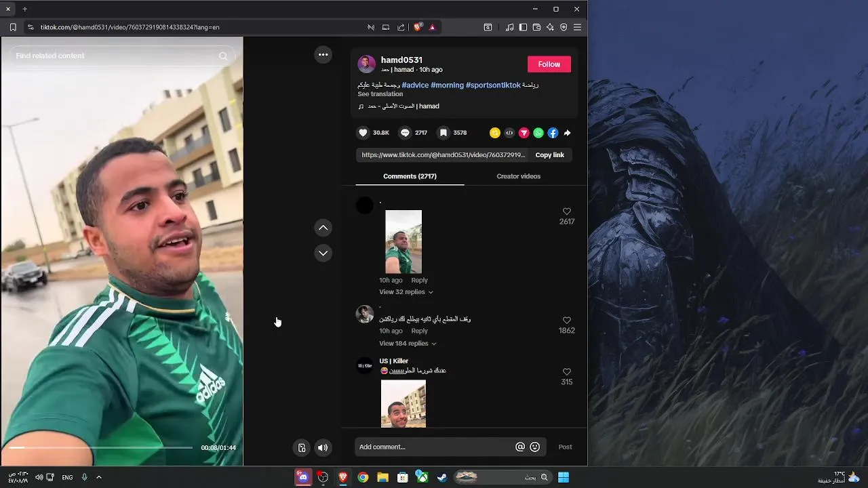
Task: Open the hamd0531 profile avatar
Action: [x=366, y=64]
